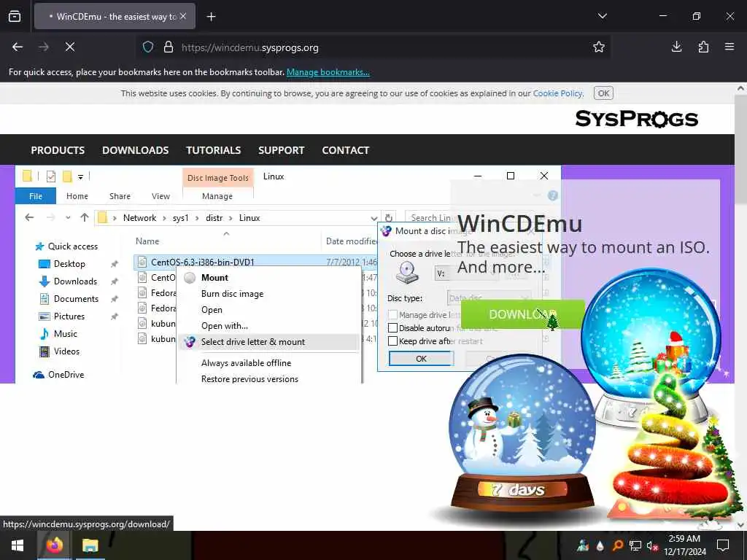Click the wincdemu.sysprogs.org address field
This screenshot has width=747, height=560.
[x=371, y=47]
